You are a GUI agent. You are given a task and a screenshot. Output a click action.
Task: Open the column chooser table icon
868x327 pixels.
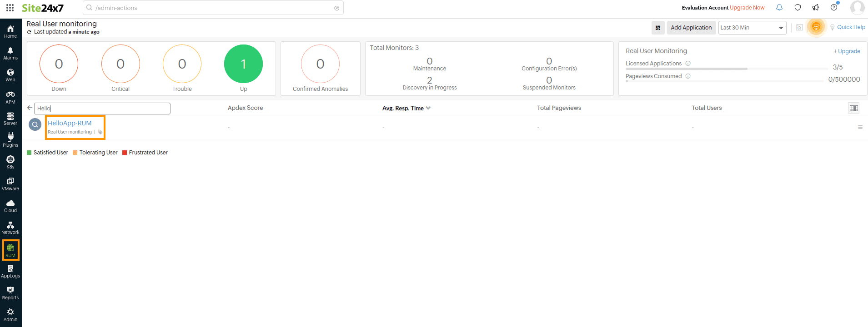tap(853, 108)
